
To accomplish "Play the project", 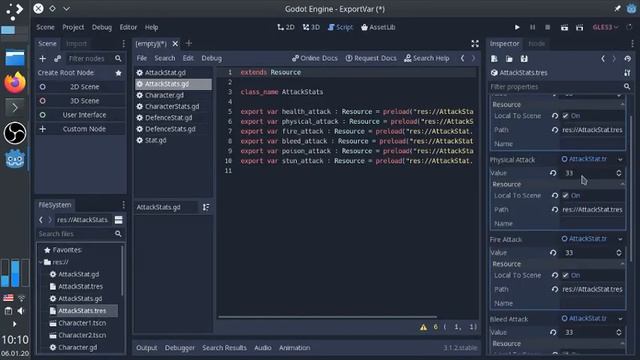I will [517, 27].
